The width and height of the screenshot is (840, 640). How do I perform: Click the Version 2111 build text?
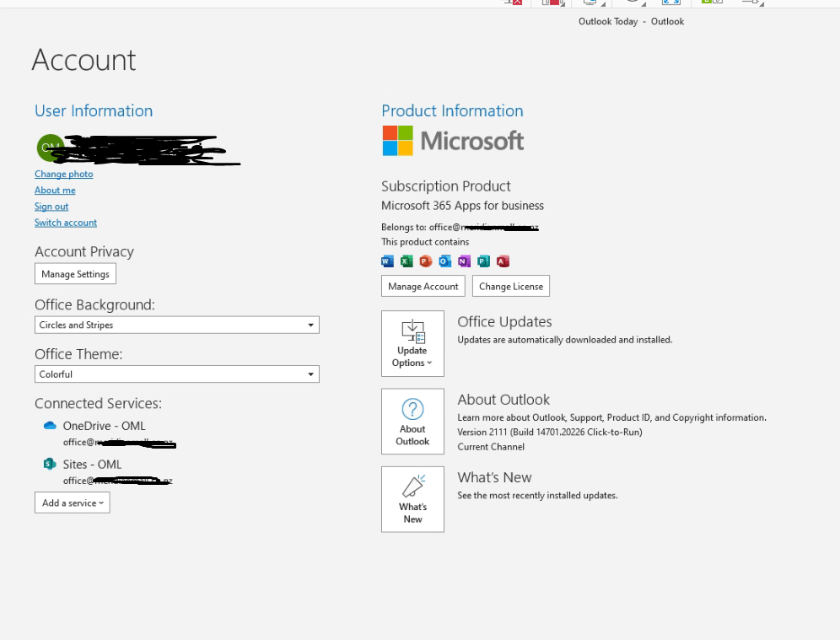pos(550,433)
